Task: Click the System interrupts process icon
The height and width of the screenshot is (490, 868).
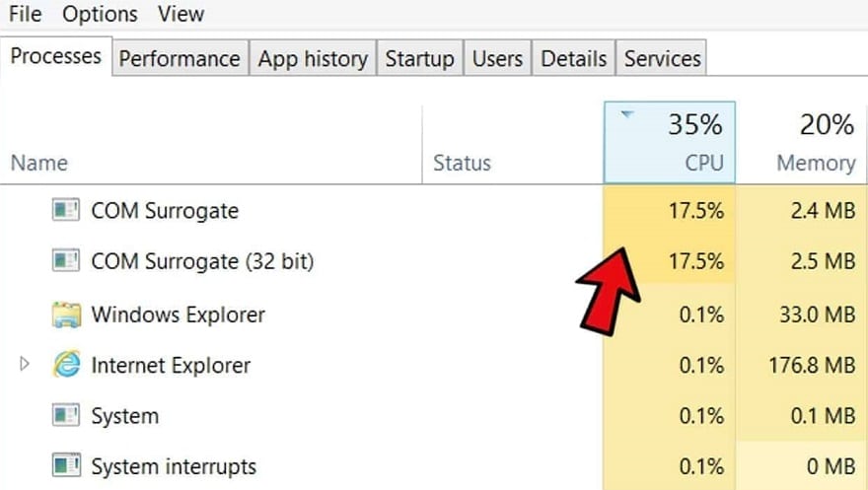Action: pos(66,465)
